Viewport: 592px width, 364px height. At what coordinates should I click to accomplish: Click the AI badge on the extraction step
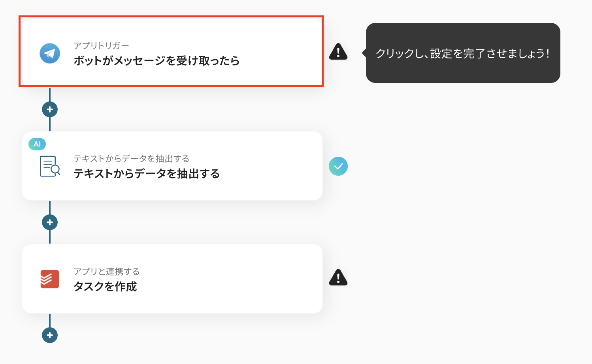tap(36, 144)
